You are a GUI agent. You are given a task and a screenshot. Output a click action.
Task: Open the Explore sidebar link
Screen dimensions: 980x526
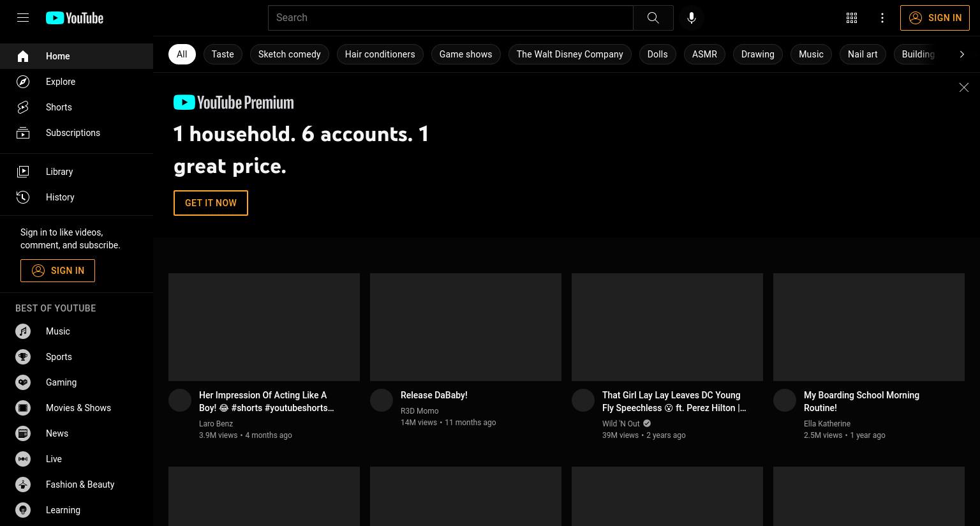77,82
